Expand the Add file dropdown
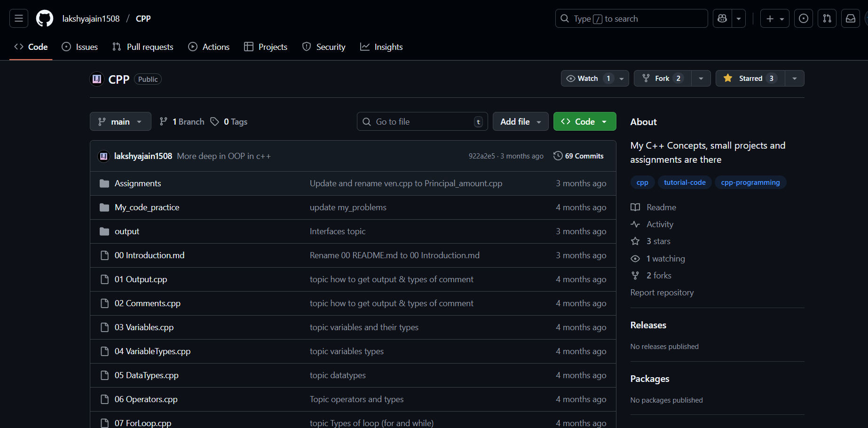This screenshot has width=868, height=428. (520, 122)
